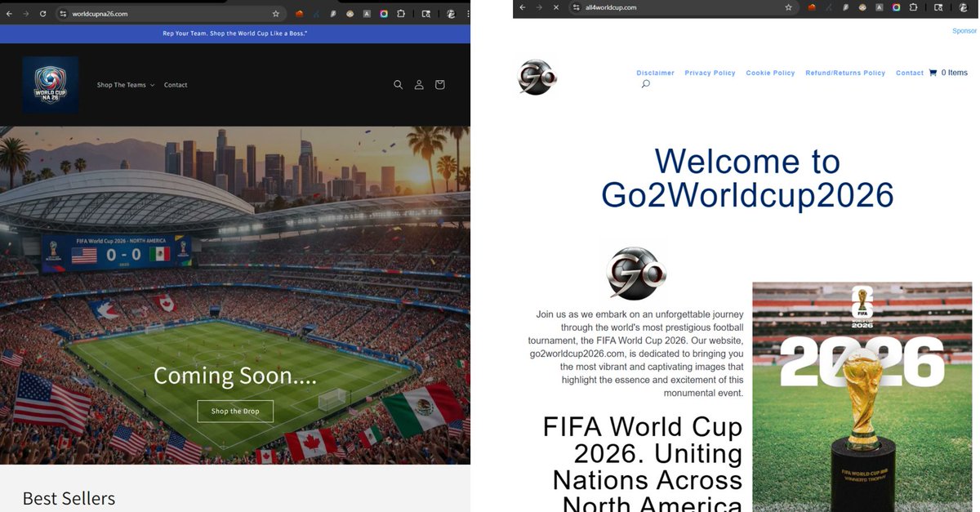
Task: Open the Refund/Returns Policy page
Action: [845, 73]
